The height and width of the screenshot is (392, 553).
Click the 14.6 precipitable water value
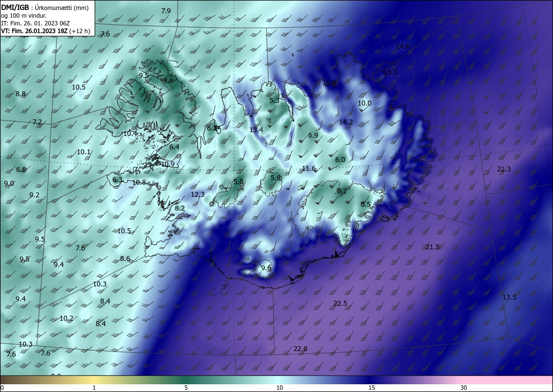click(403, 46)
